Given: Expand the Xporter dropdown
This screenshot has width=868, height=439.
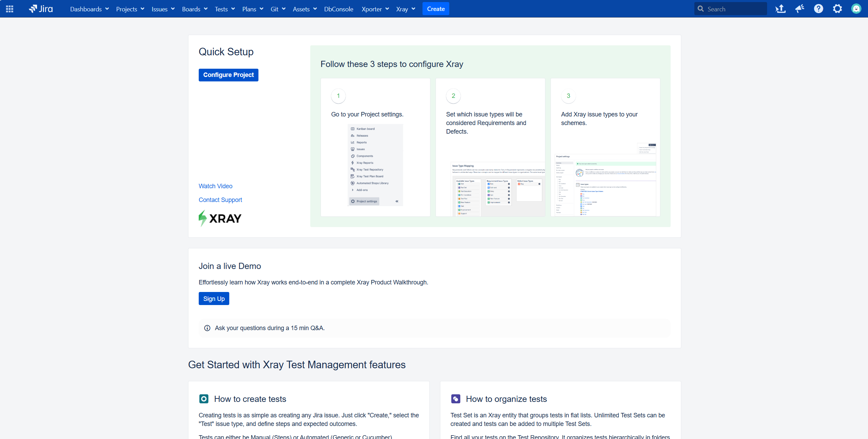Looking at the screenshot, I should tap(375, 9).
